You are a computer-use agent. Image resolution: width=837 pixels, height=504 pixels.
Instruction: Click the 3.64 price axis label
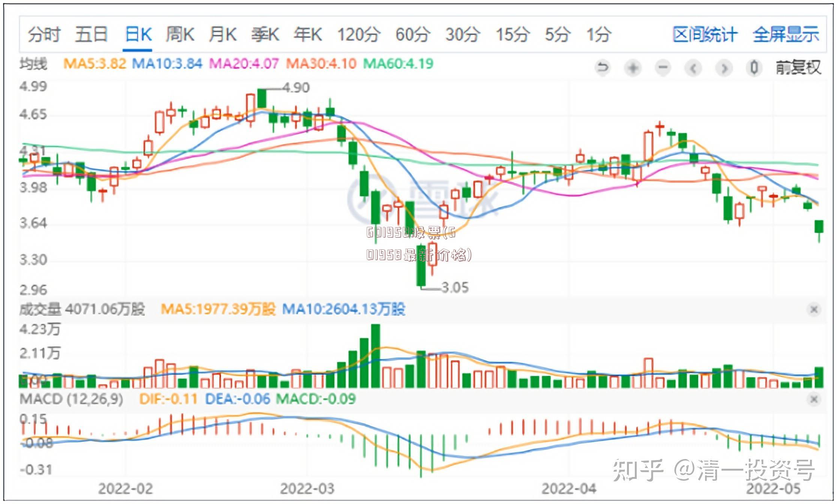point(33,223)
